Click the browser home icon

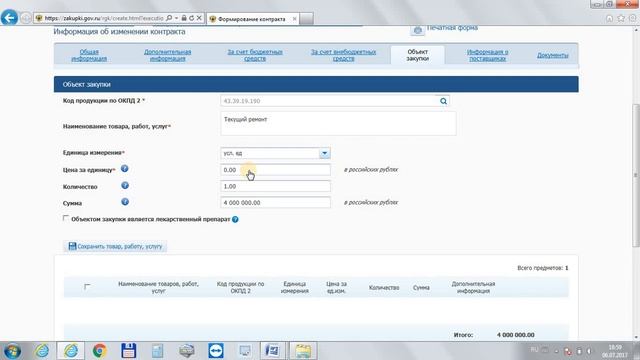point(609,18)
